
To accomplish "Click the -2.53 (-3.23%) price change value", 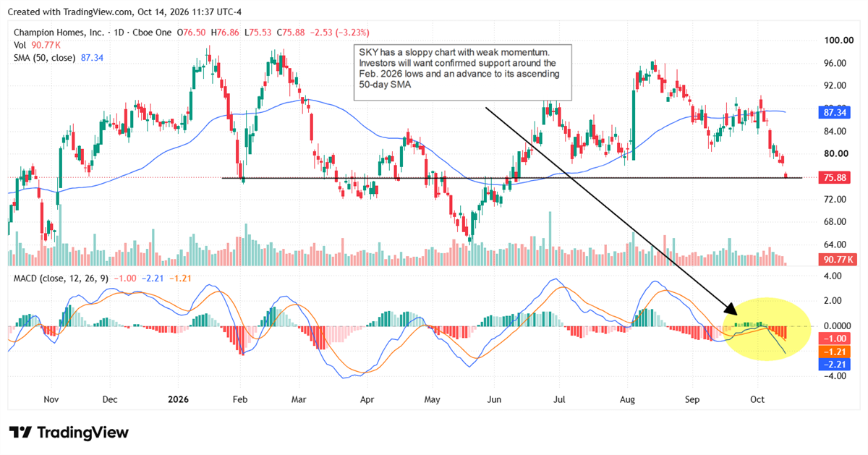I will (339, 33).
